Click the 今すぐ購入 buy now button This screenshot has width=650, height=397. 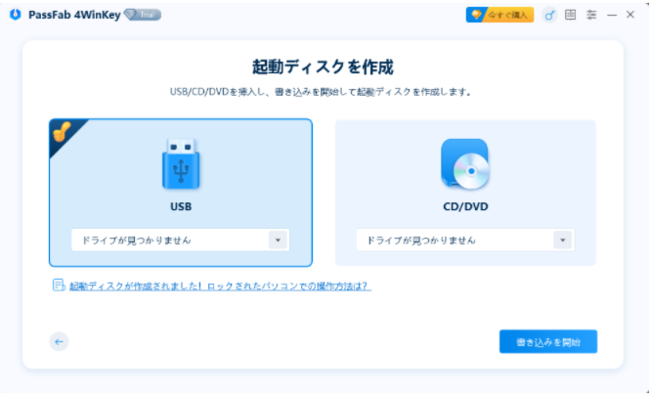pyautogui.click(x=500, y=15)
